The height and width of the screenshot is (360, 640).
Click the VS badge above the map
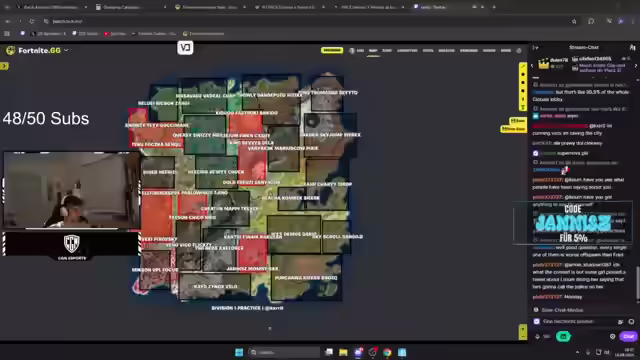point(185,48)
